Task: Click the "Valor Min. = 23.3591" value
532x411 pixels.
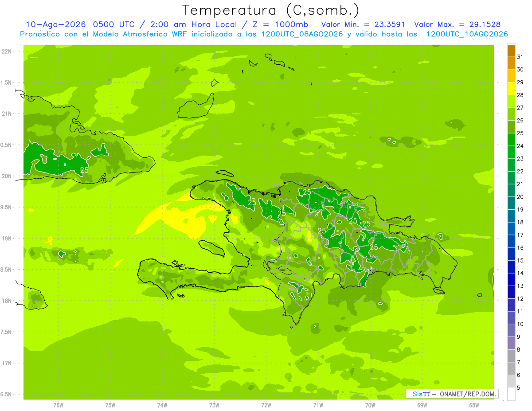Action: tap(363, 24)
